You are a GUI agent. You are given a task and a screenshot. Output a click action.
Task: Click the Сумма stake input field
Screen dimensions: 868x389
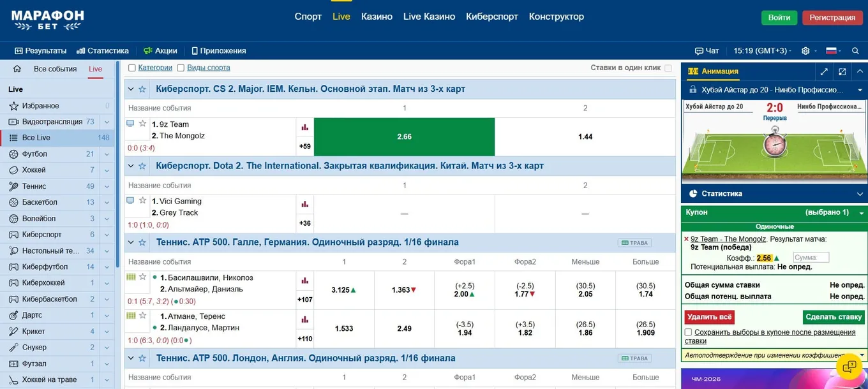pyautogui.click(x=811, y=258)
